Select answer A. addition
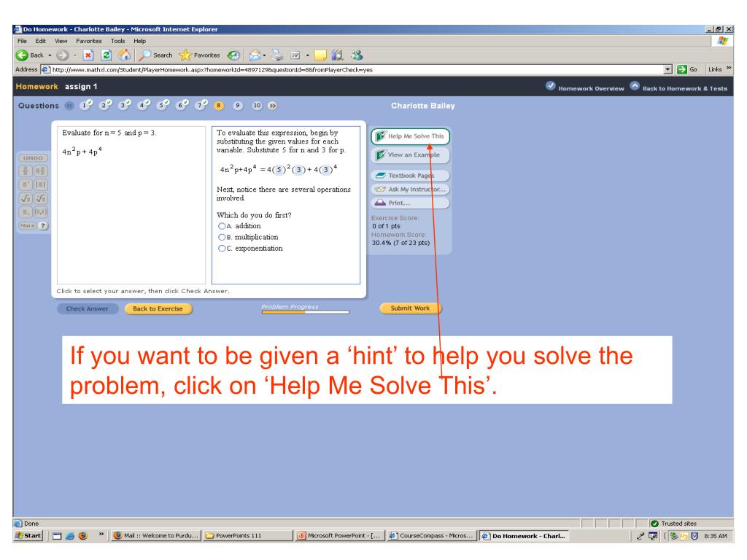 tap(222, 226)
